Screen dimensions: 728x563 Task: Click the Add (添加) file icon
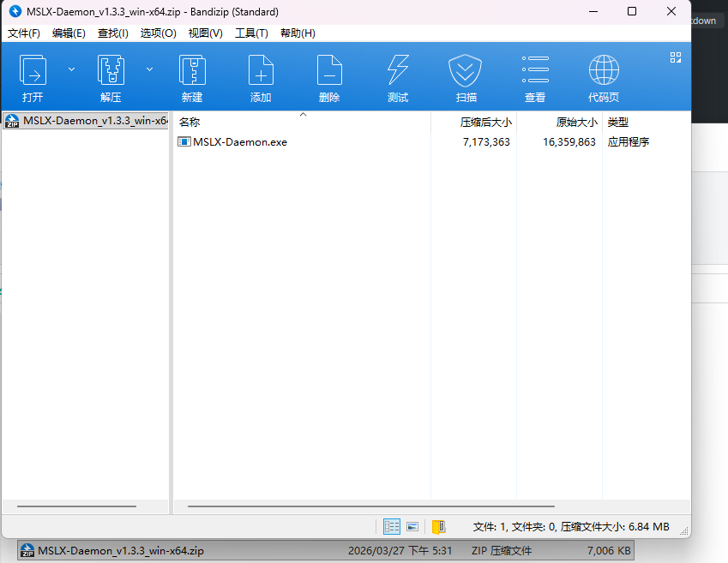(x=261, y=69)
